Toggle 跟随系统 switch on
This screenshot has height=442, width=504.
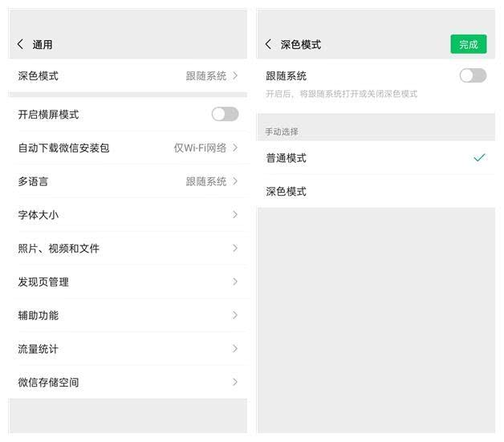point(473,76)
